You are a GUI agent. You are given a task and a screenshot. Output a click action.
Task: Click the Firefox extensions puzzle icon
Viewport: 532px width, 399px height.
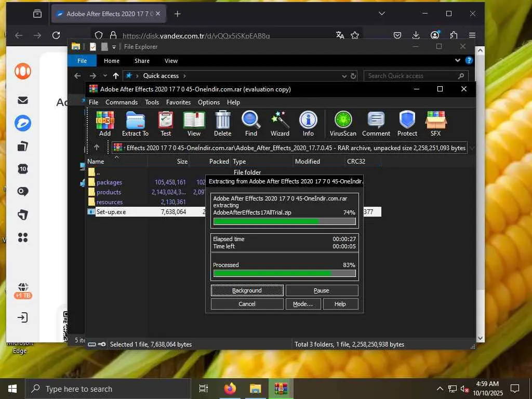pyautogui.click(x=454, y=35)
